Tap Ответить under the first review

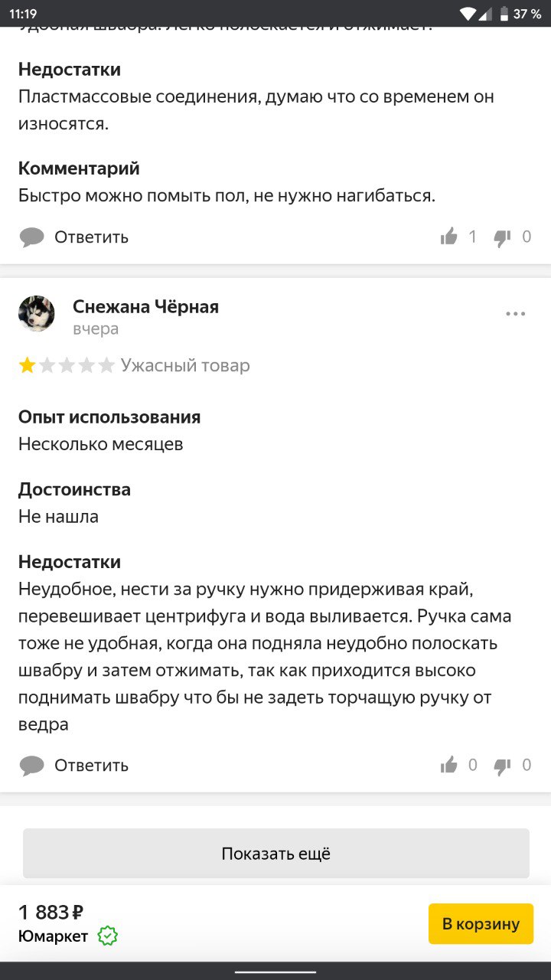click(x=91, y=237)
